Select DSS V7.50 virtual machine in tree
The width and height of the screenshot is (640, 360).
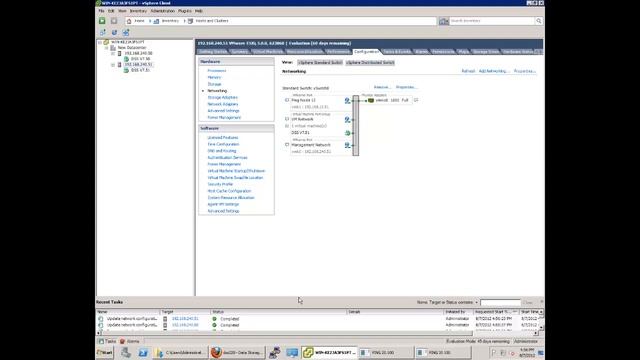140,59
